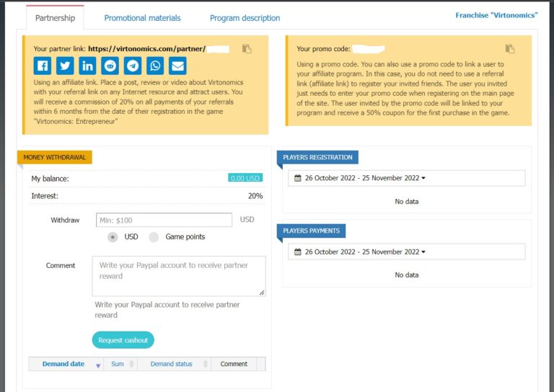The height and width of the screenshot is (392, 554).
Task: Share partner link via WhatsApp
Action: [x=155, y=66]
